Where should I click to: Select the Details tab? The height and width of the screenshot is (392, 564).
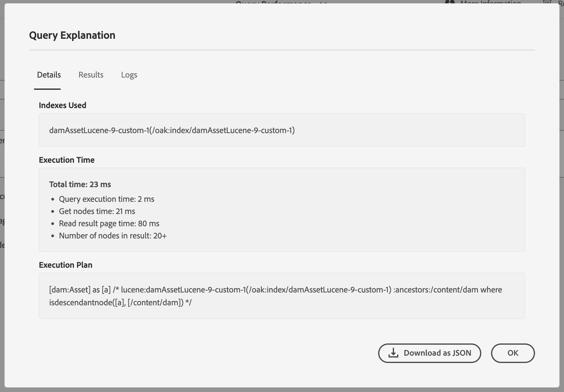49,75
